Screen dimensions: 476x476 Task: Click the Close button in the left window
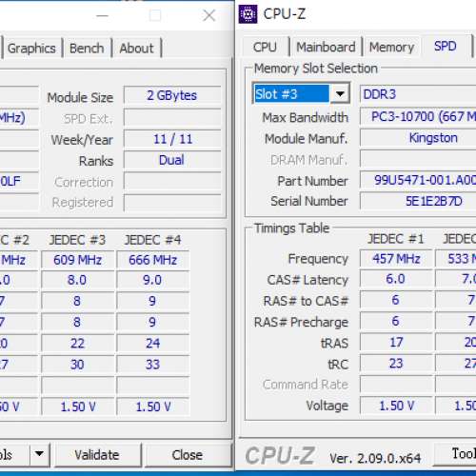tap(188, 455)
